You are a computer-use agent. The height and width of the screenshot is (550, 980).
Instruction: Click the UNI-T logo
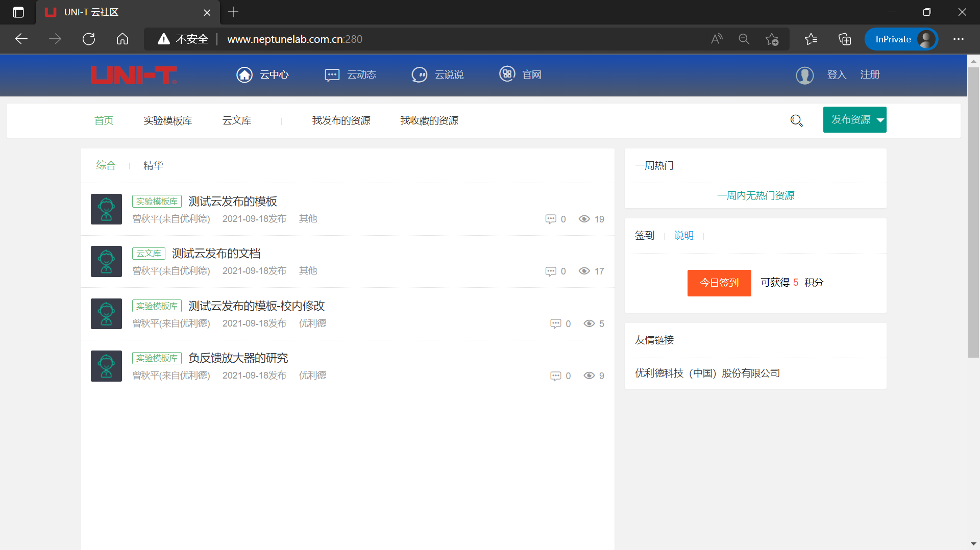134,75
